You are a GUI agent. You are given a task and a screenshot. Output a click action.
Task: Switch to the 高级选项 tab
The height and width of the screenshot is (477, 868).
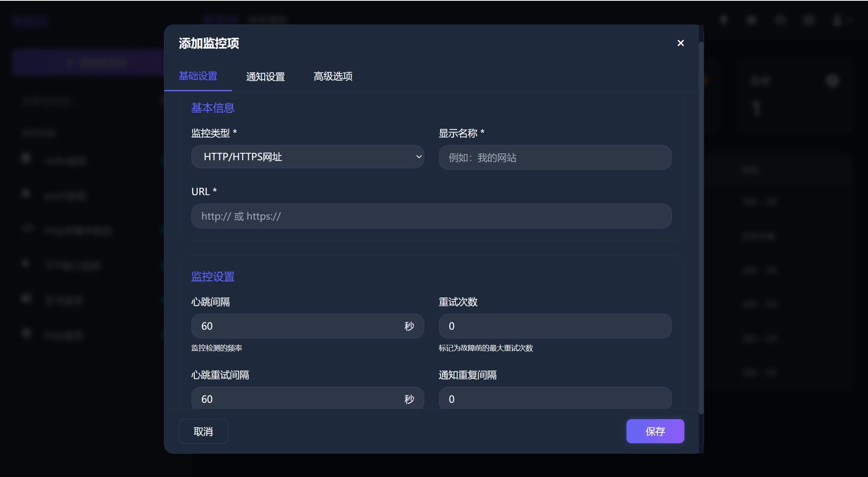(333, 76)
